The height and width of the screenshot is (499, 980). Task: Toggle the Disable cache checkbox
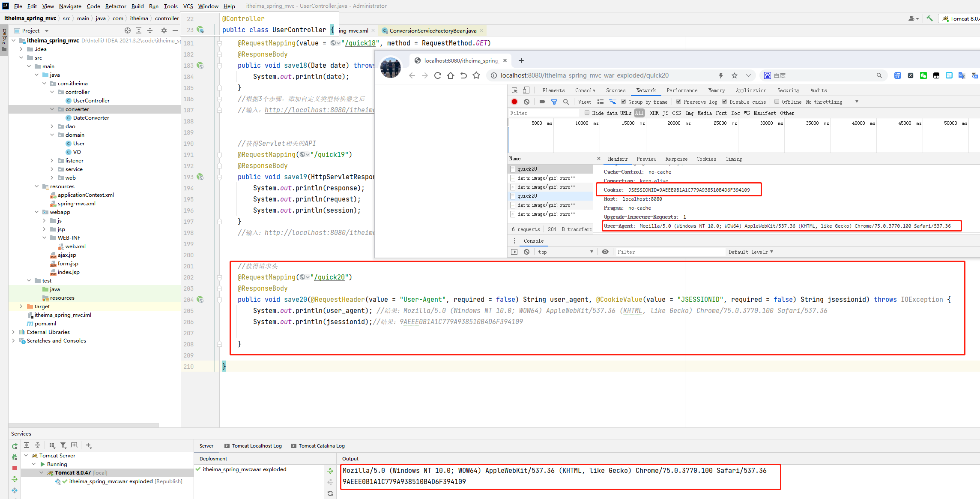tap(725, 102)
